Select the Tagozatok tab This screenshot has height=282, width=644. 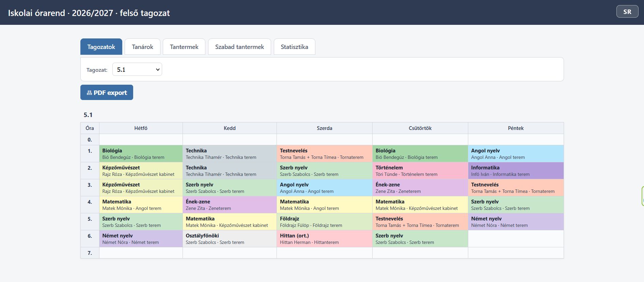tap(101, 47)
